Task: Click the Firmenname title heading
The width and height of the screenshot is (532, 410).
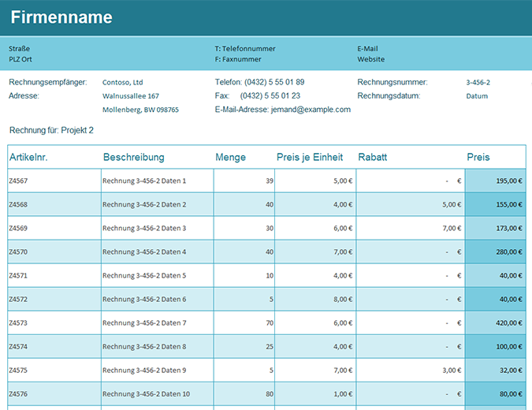Action: tap(61, 17)
